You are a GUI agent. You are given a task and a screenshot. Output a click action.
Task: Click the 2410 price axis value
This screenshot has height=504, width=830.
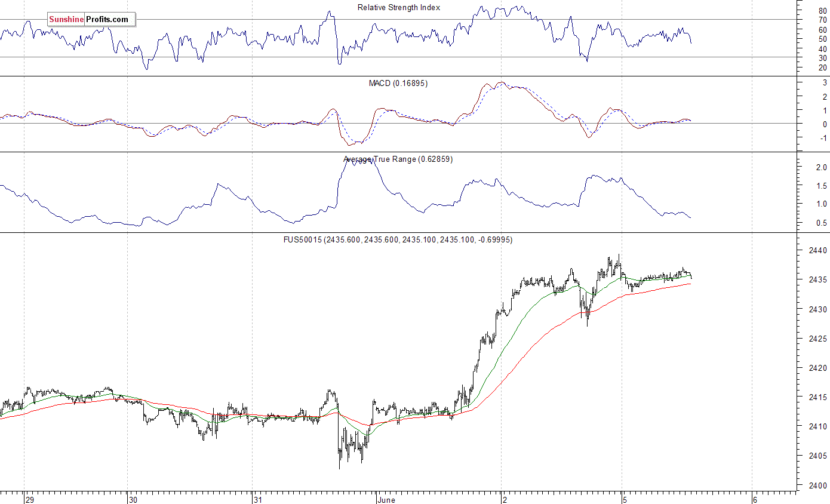[x=817, y=426]
